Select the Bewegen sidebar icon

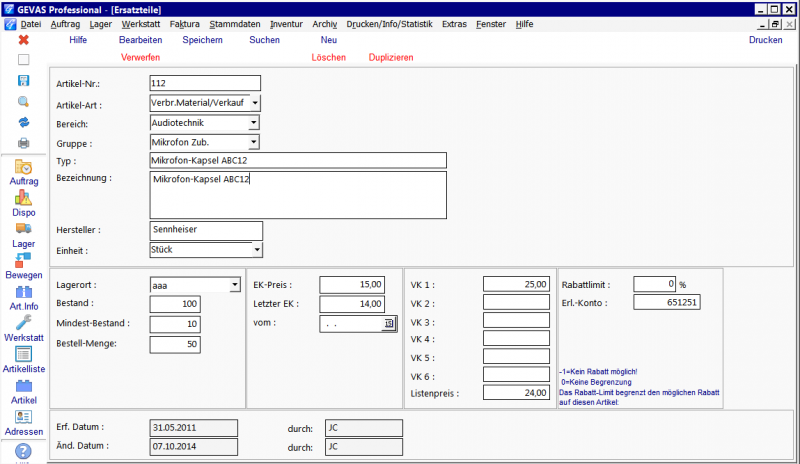[24, 260]
